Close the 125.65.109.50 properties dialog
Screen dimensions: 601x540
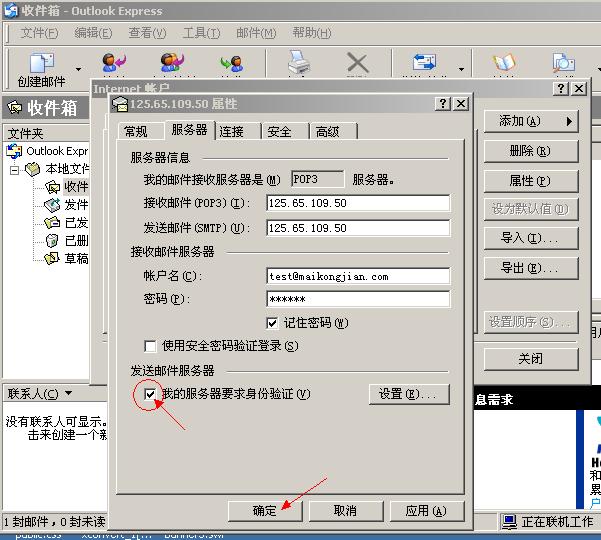[x=461, y=103]
